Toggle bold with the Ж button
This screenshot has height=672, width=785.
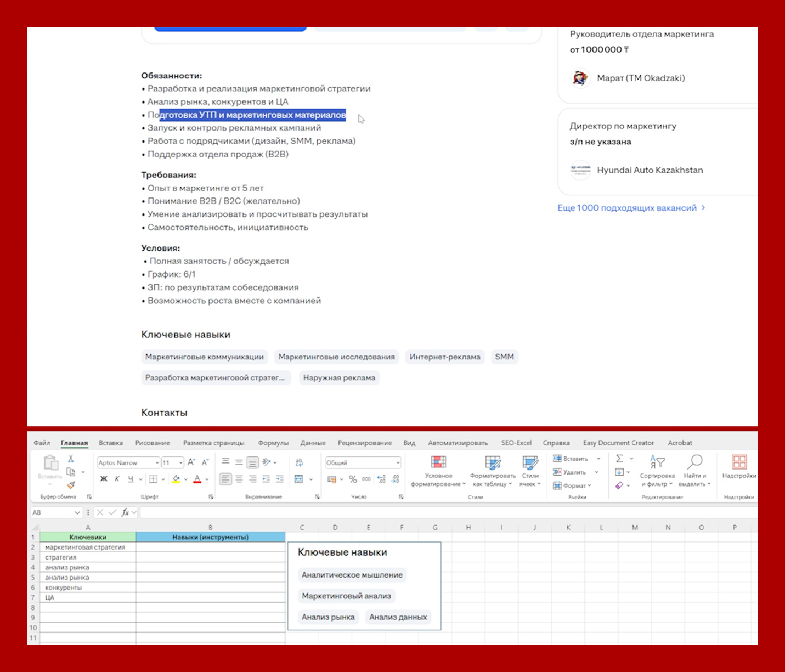click(x=104, y=479)
